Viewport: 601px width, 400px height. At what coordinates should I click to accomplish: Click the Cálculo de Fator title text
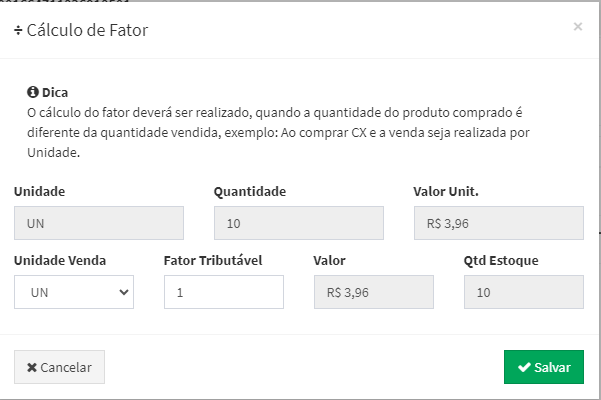[x=88, y=31]
